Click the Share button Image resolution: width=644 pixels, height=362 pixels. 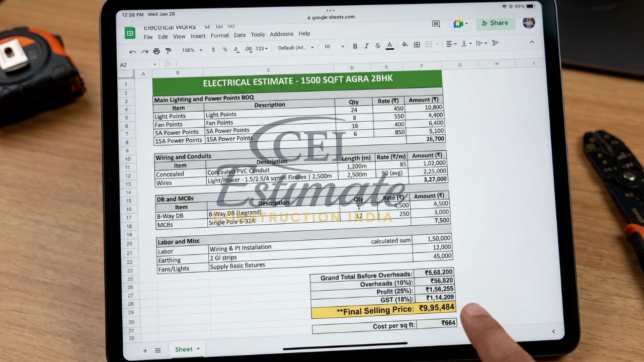pos(496,23)
